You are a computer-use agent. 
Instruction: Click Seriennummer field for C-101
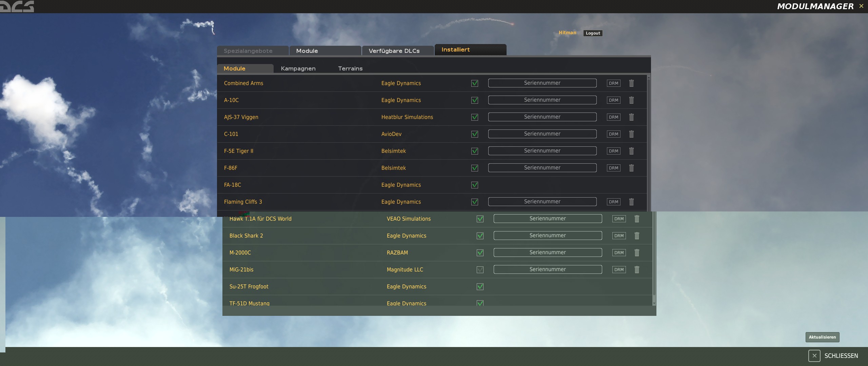click(542, 134)
